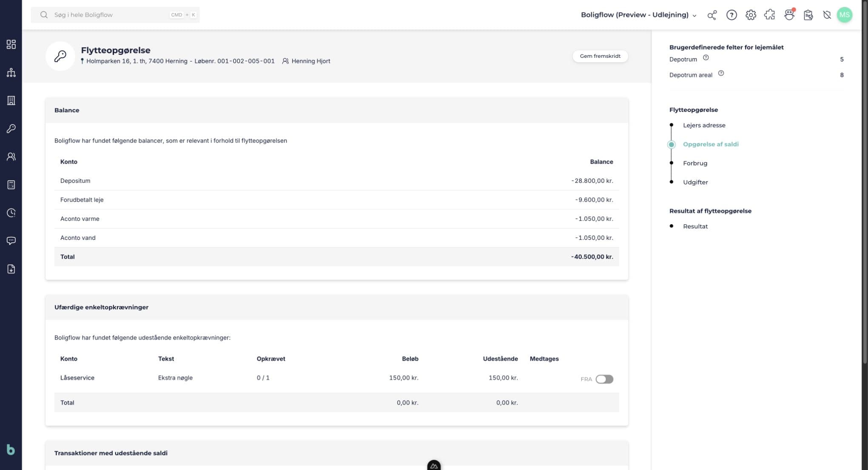The height and width of the screenshot is (470, 868).
Task: Open the clipboard tasks icon in top bar
Action: tap(808, 15)
